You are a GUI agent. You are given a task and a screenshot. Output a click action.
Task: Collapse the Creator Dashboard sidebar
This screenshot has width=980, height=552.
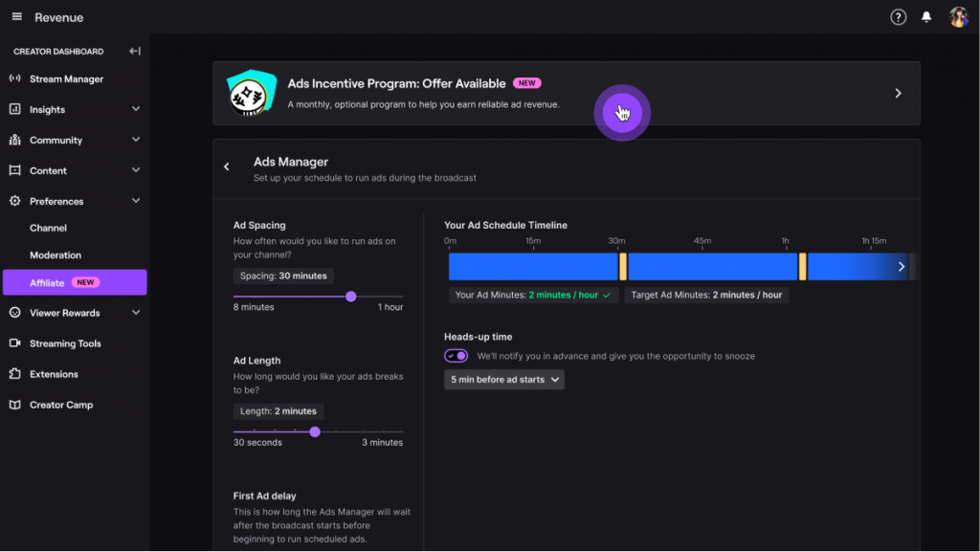pos(134,52)
